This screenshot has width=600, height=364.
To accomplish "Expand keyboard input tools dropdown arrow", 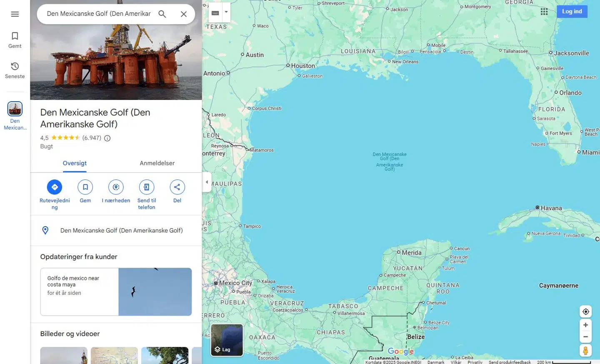I will point(226,12).
